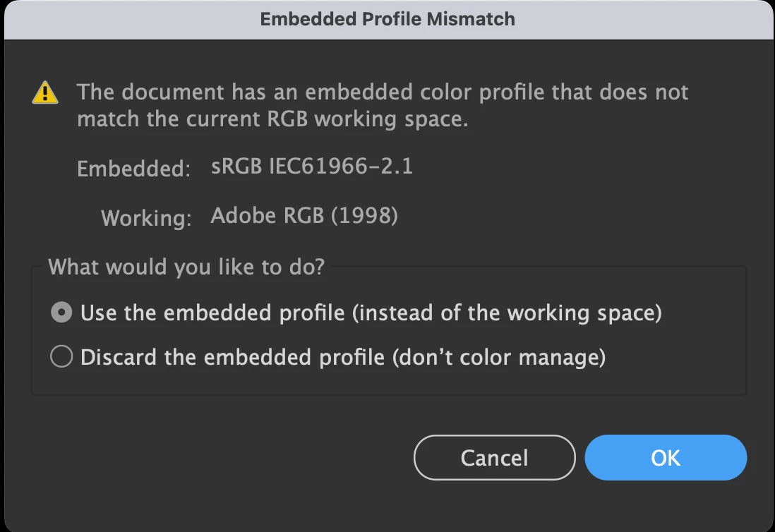Click the sRGB IEC61966-2.1 profile name
The image size is (775, 532).
pos(312,167)
